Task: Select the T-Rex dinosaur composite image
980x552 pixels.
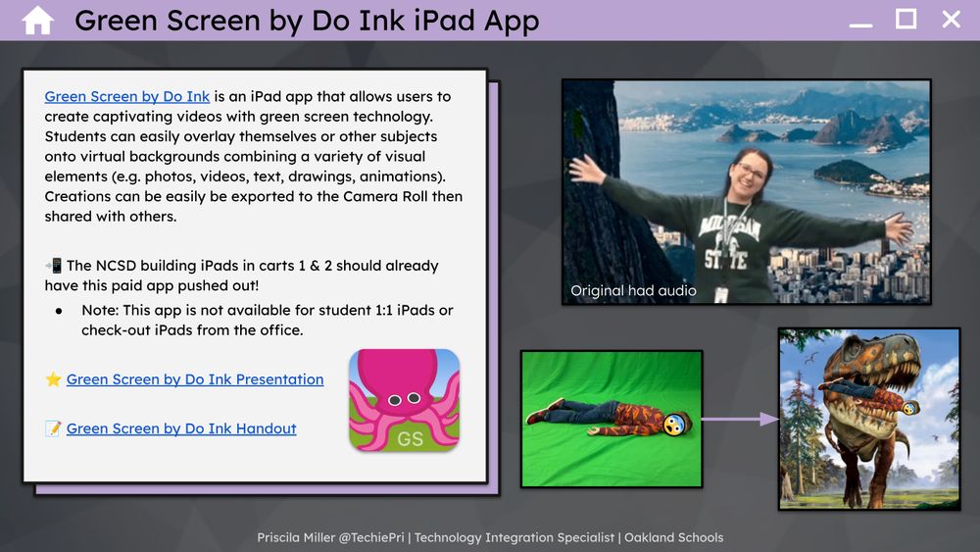Action: 869,419
